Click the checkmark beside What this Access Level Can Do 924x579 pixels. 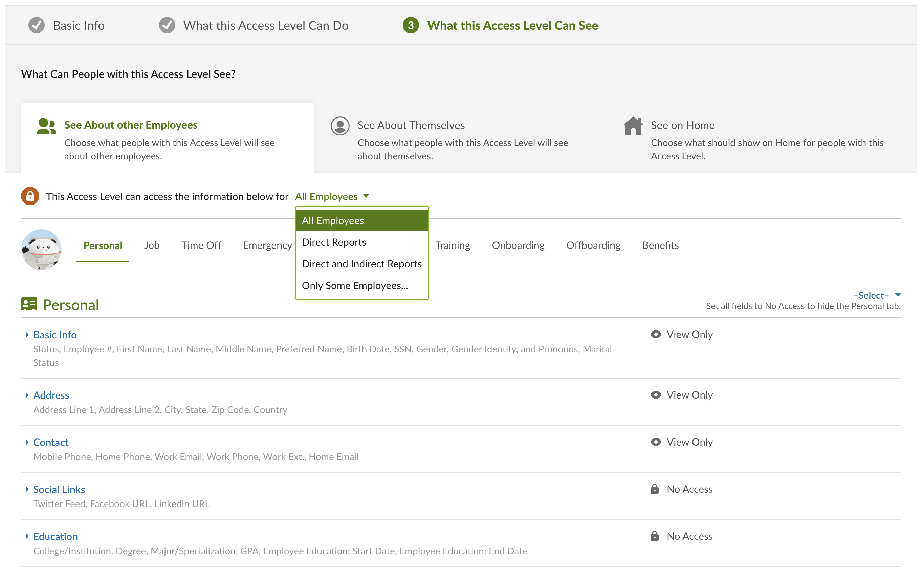[x=167, y=25]
